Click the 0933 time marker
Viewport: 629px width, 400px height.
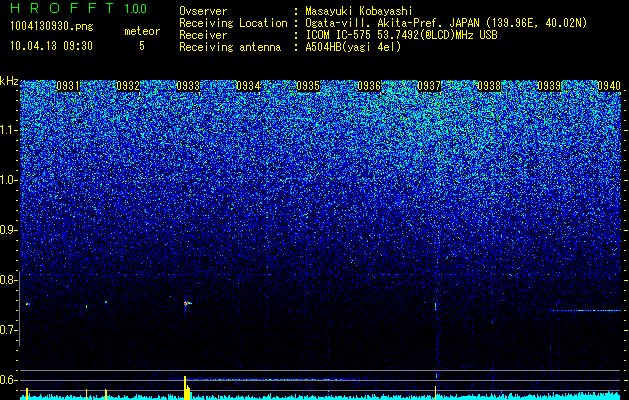coord(188,86)
